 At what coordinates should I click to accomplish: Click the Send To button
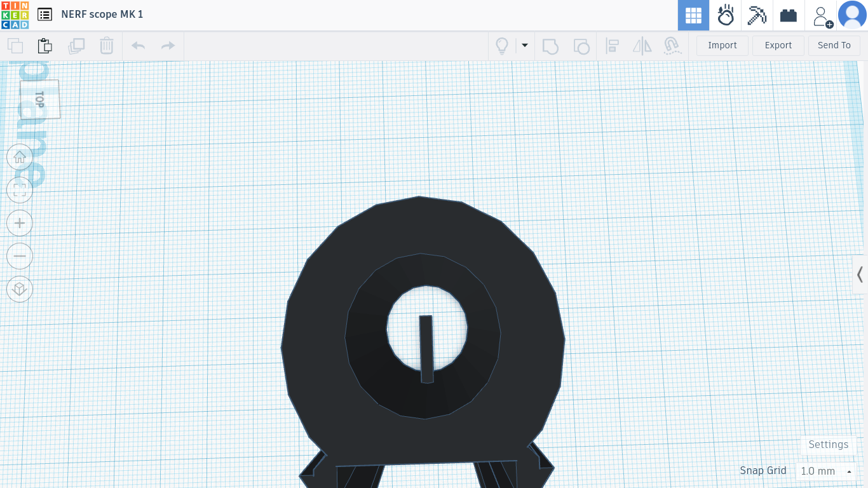[834, 45]
